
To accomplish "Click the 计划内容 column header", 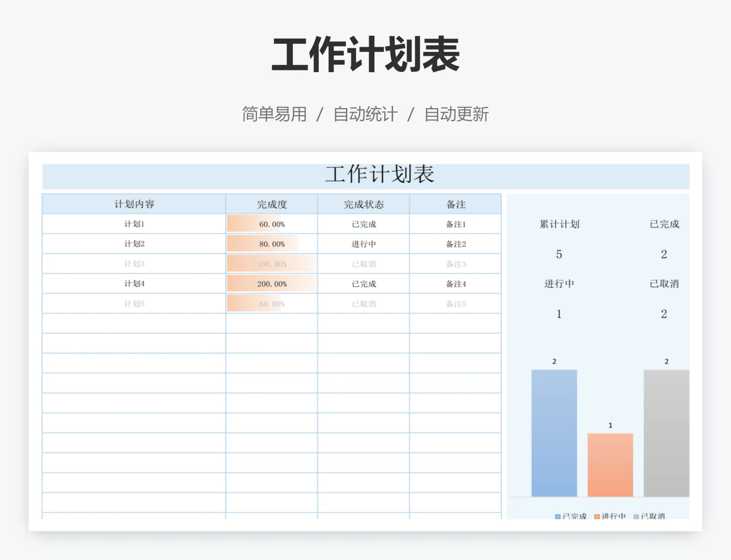I will [134, 204].
